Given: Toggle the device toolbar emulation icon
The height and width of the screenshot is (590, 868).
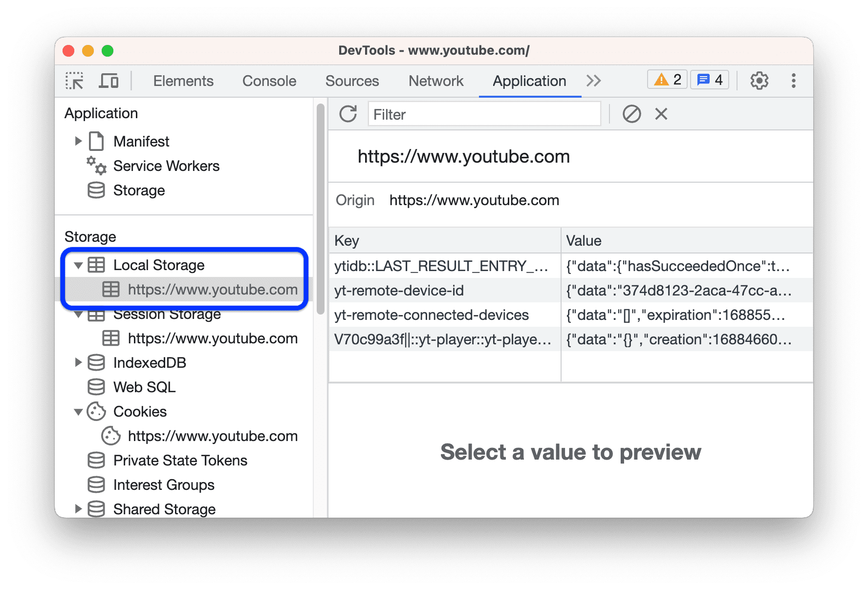Looking at the screenshot, I should [108, 81].
